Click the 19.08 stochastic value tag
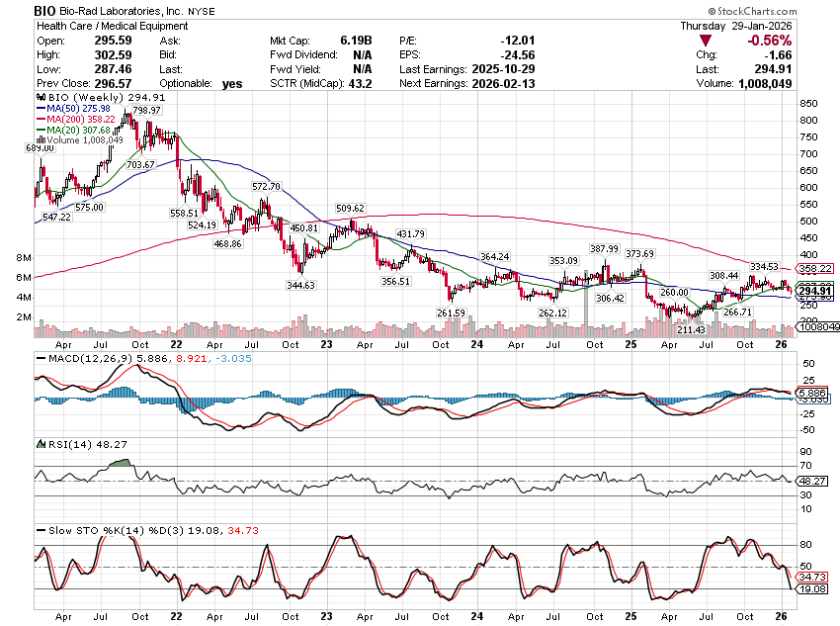 [813, 589]
